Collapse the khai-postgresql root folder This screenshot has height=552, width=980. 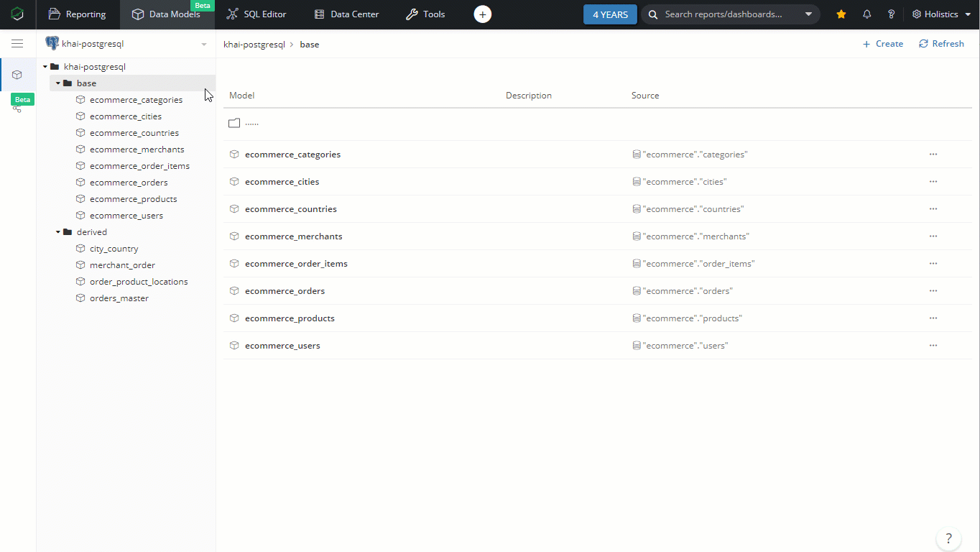coord(45,67)
